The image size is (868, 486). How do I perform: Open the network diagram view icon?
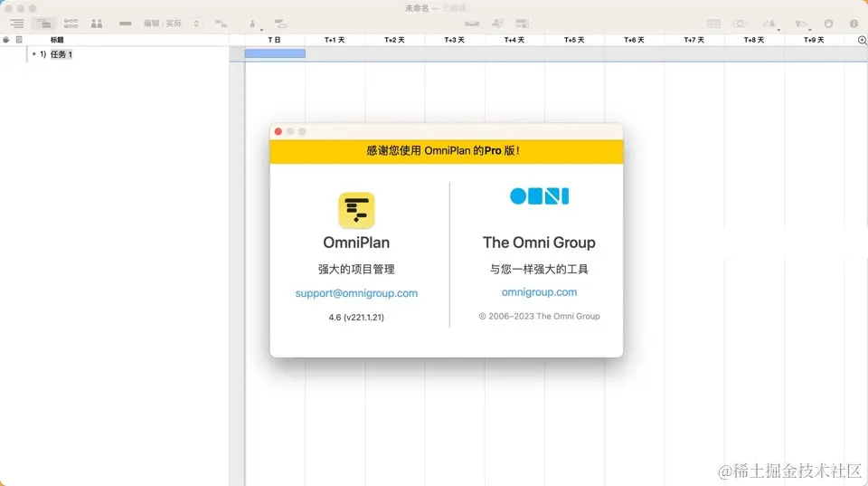[71, 24]
